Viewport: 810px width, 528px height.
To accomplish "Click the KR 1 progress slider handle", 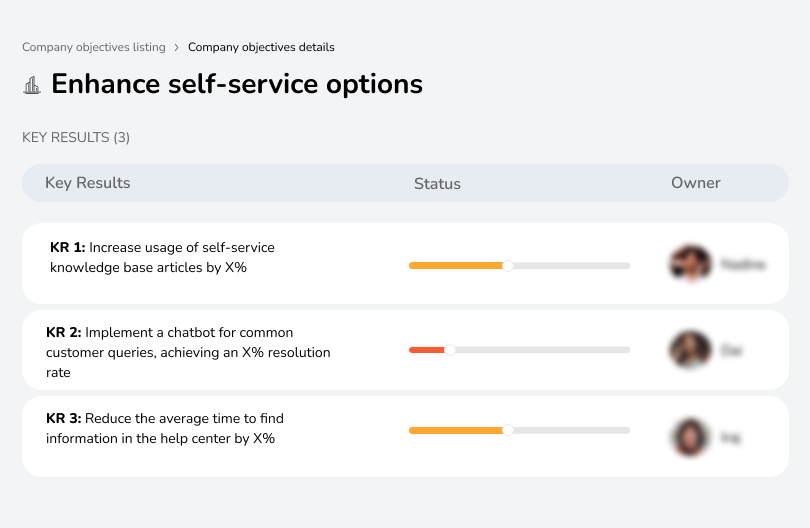I will [507, 265].
